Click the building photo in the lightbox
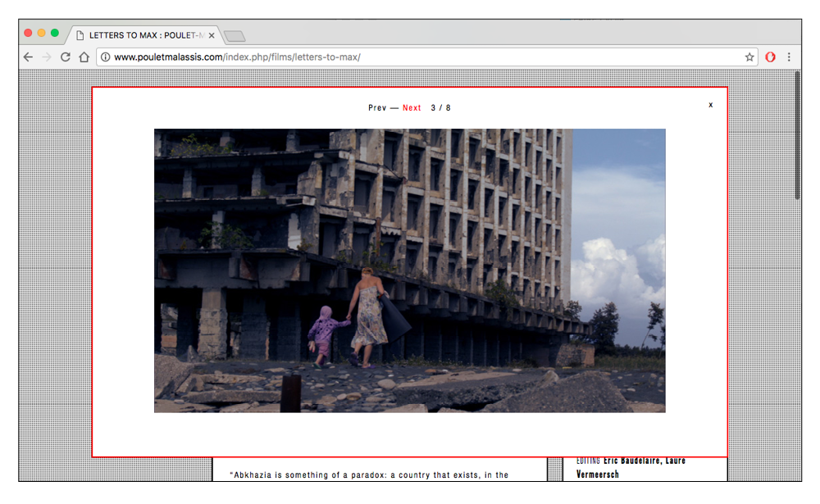 409,270
